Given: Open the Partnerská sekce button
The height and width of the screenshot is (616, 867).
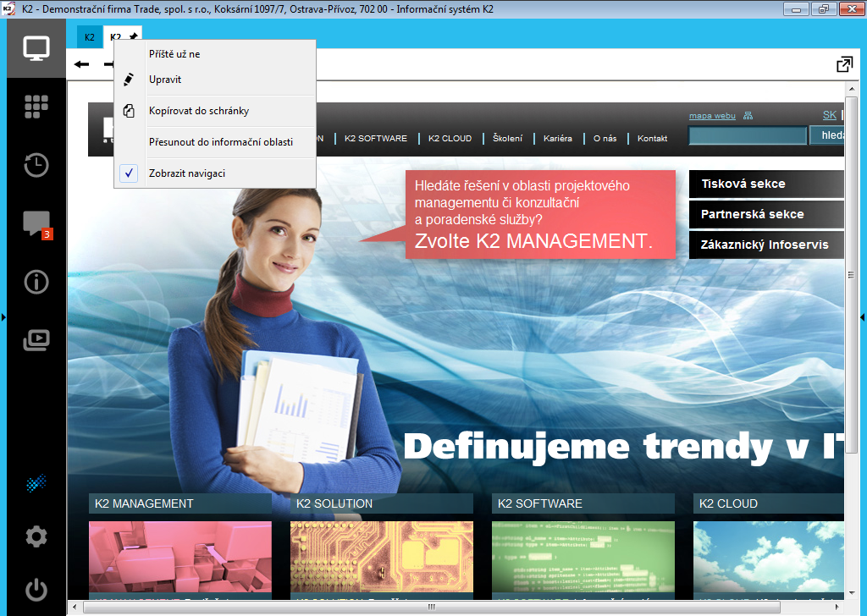Looking at the screenshot, I should coord(766,214).
